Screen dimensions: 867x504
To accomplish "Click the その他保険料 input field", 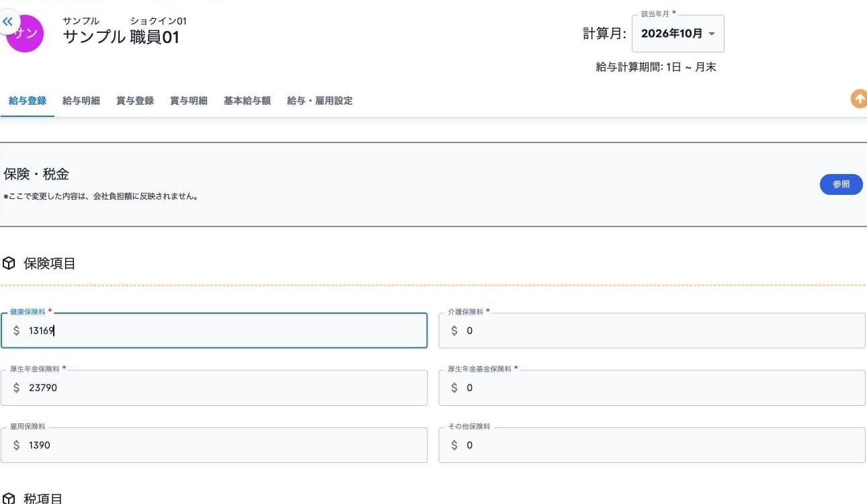I will pos(652,445).
